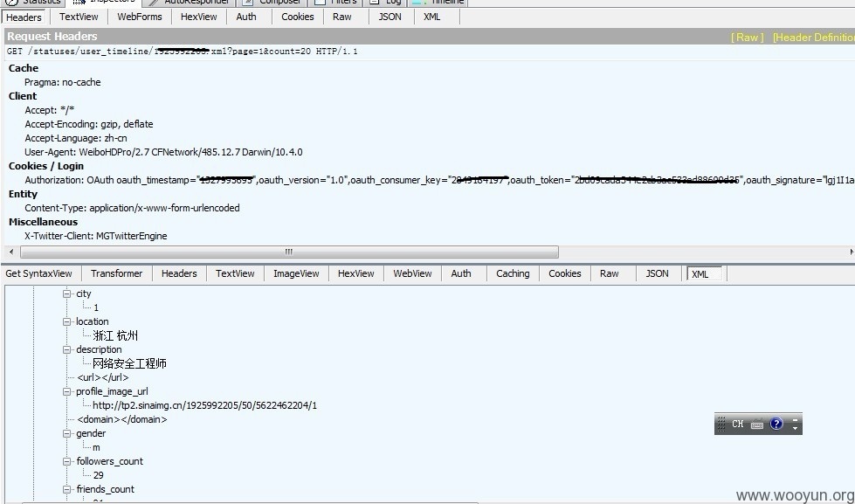
Task: Collapse the gender node
Action: tap(67, 433)
